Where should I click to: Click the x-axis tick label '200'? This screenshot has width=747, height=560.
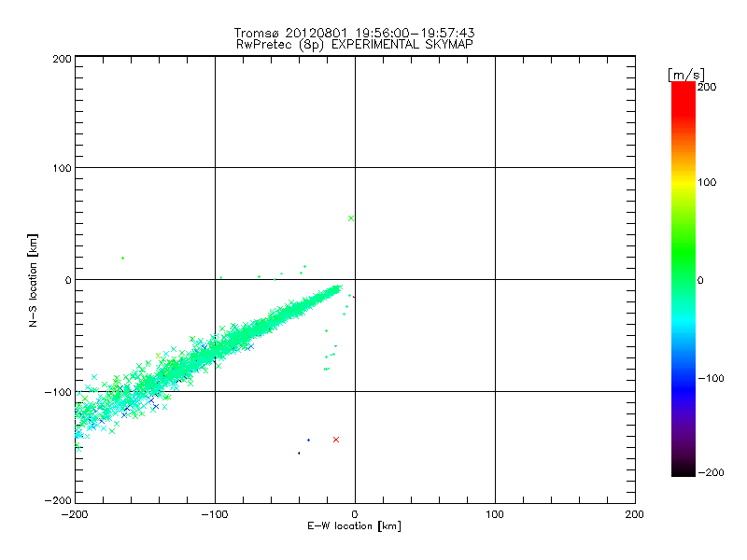(635, 514)
